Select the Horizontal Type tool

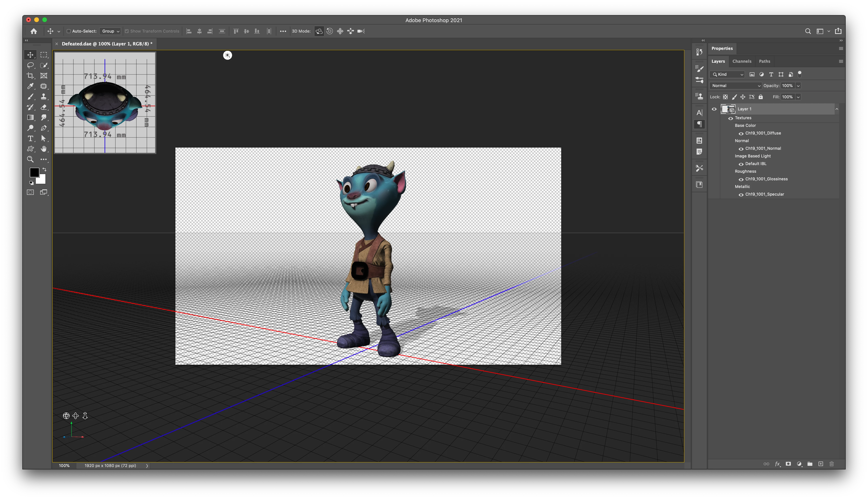pyautogui.click(x=31, y=139)
